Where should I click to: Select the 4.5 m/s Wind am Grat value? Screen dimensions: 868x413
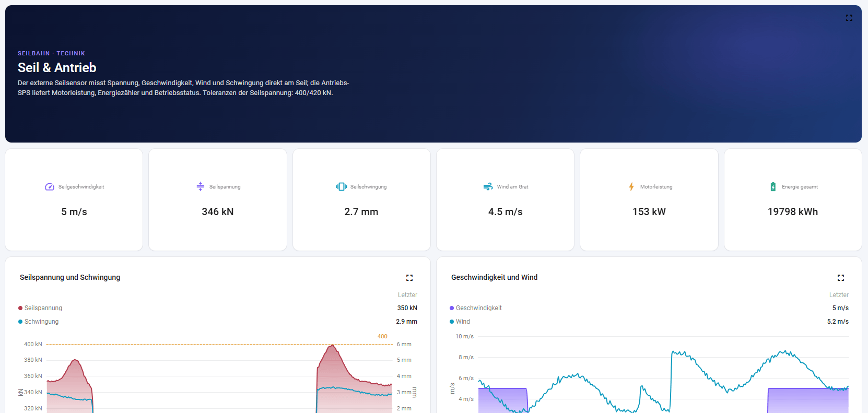(506, 212)
